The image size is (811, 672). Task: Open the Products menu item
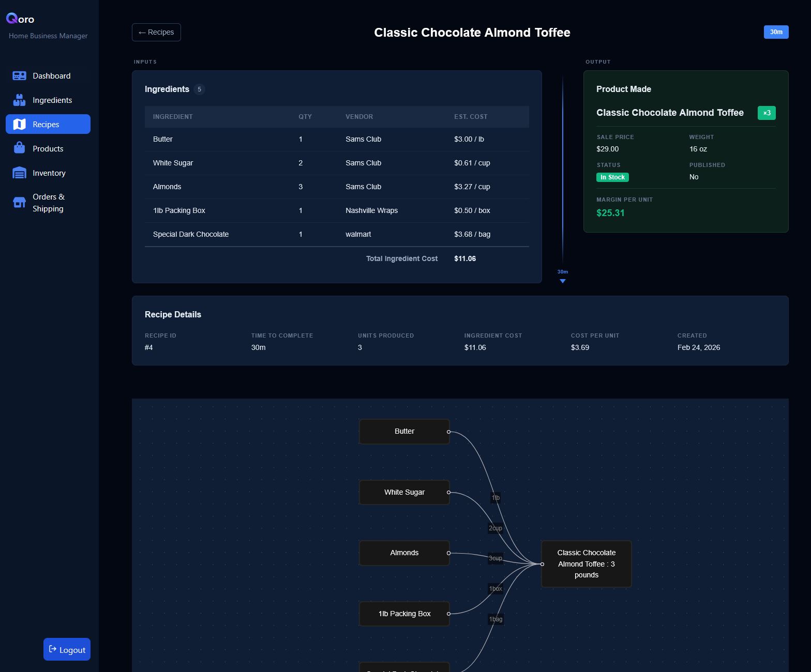[48, 149]
